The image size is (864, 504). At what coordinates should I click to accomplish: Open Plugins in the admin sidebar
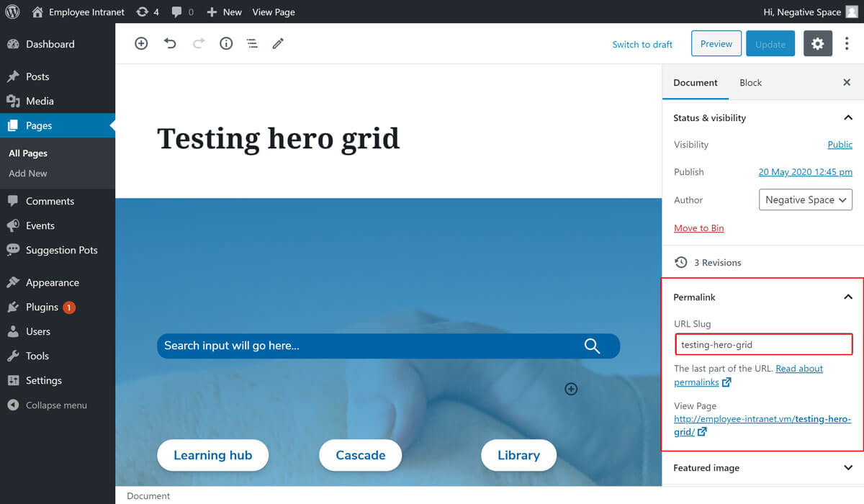[x=42, y=307]
